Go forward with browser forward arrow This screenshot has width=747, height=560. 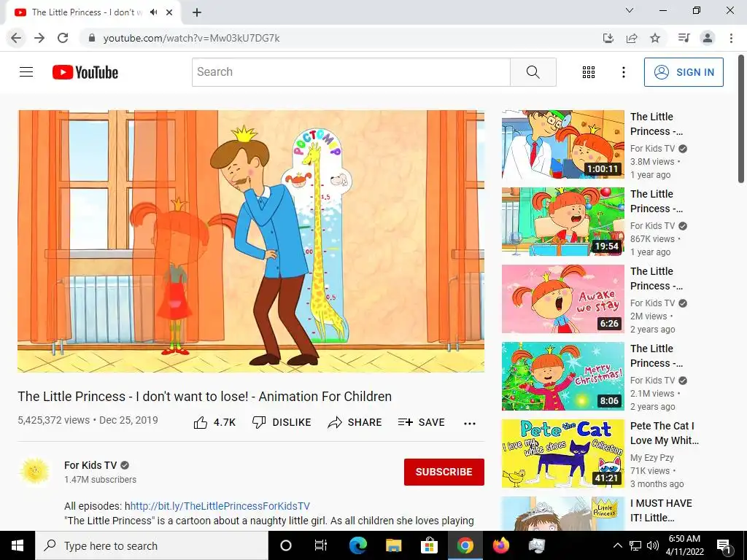click(39, 38)
